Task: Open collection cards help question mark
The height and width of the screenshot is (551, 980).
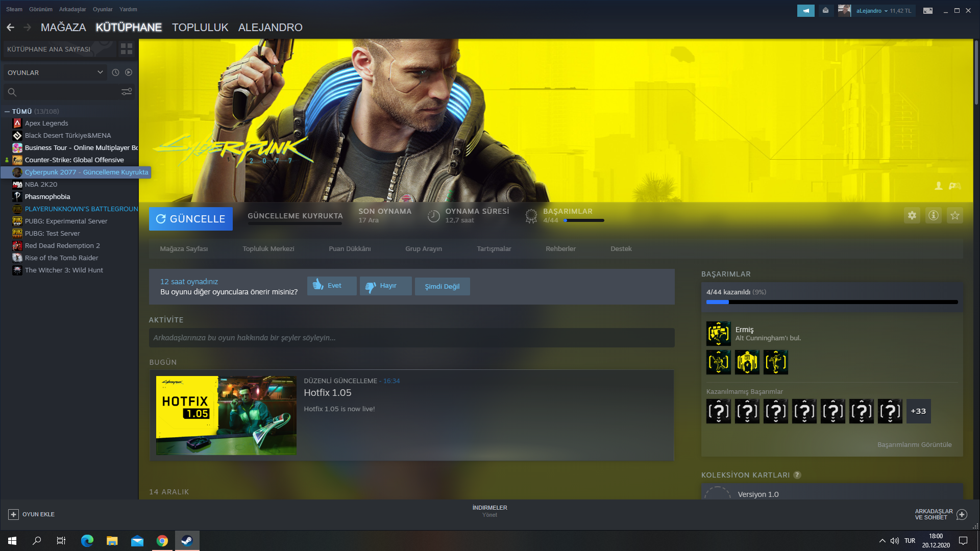Action: (x=797, y=475)
